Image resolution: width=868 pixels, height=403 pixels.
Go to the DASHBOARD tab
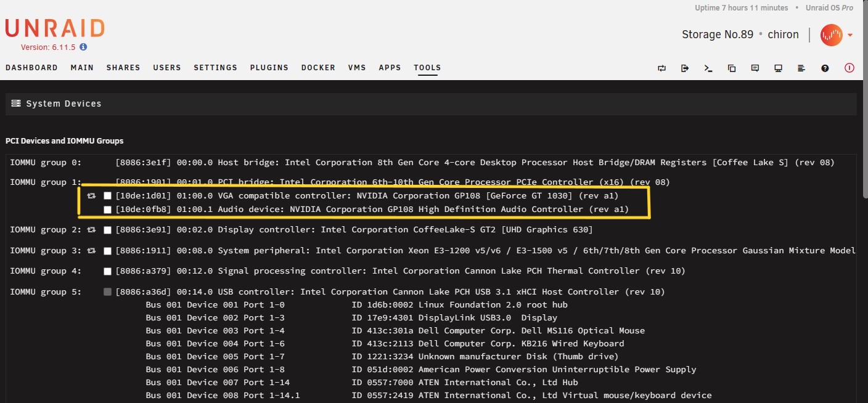(x=31, y=68)
